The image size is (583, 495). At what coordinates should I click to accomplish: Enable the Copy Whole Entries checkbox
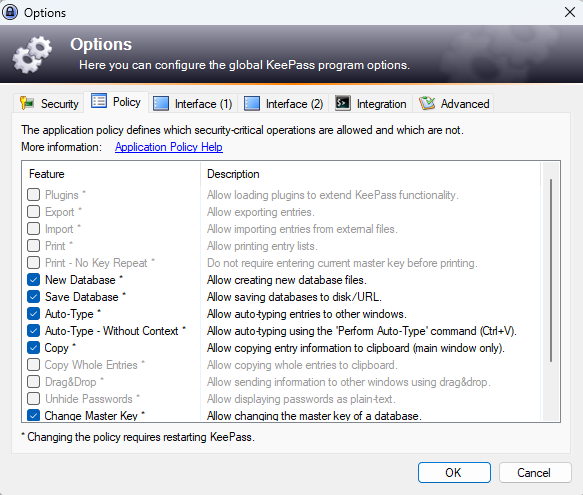click(x=33, y=365)
